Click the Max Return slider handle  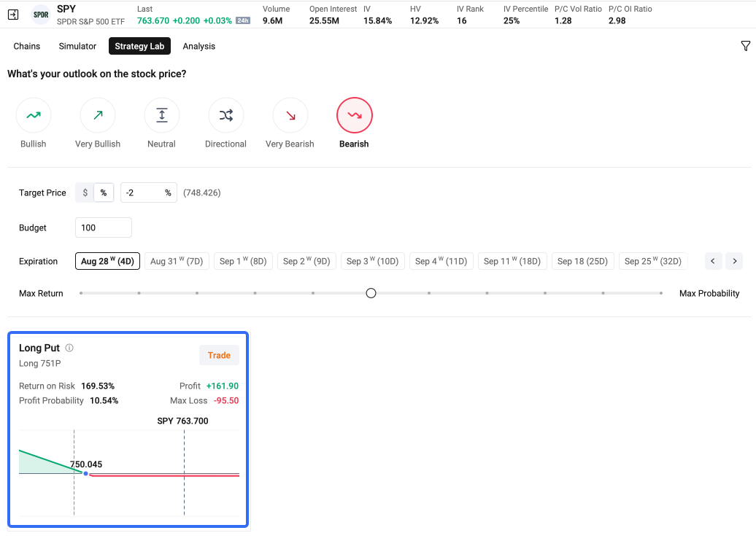click(371, 293)
